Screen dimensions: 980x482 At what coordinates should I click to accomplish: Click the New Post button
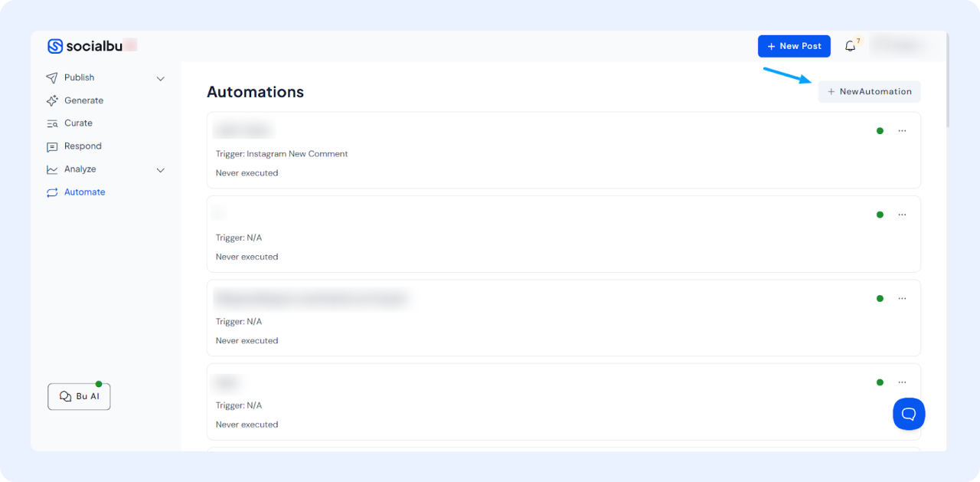click(x=794, y=46)
